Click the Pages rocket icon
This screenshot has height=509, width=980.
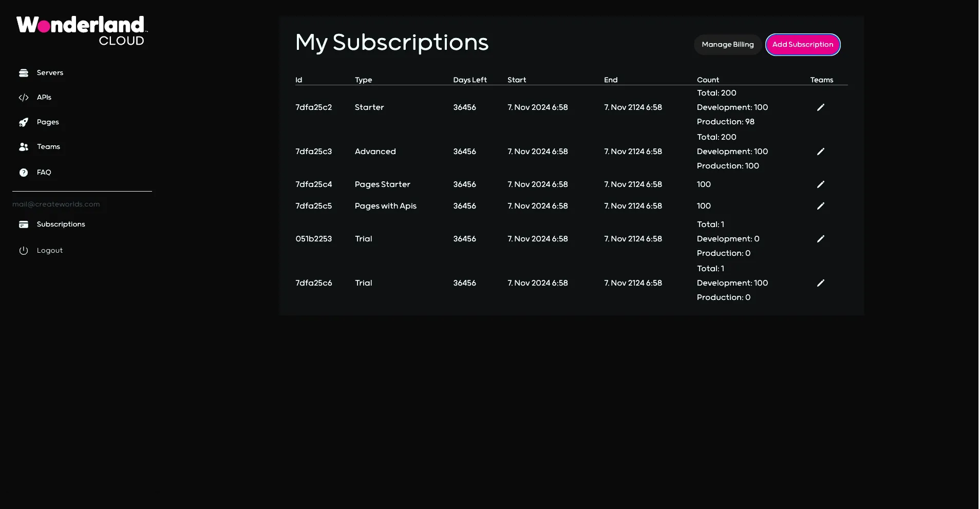[24, 122]
